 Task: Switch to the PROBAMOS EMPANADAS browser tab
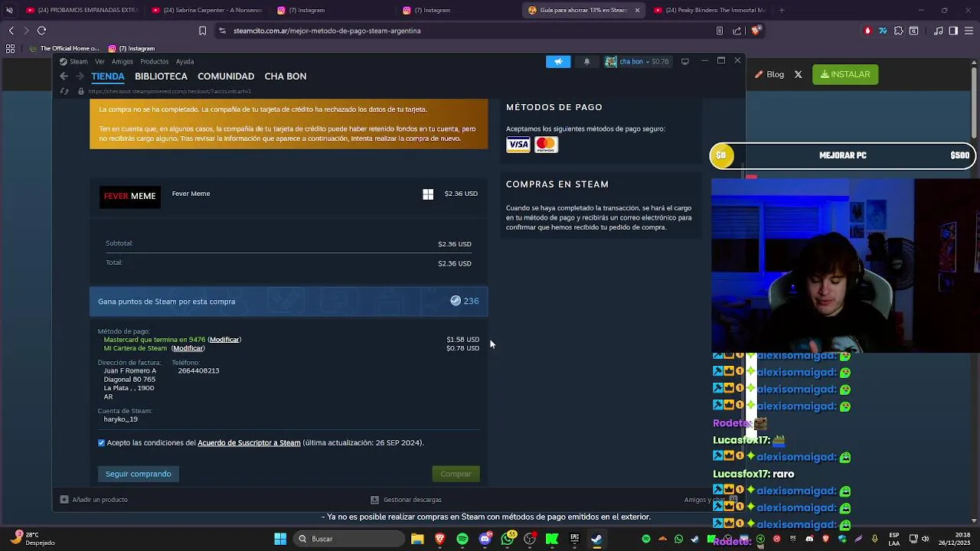coord(80,10)
